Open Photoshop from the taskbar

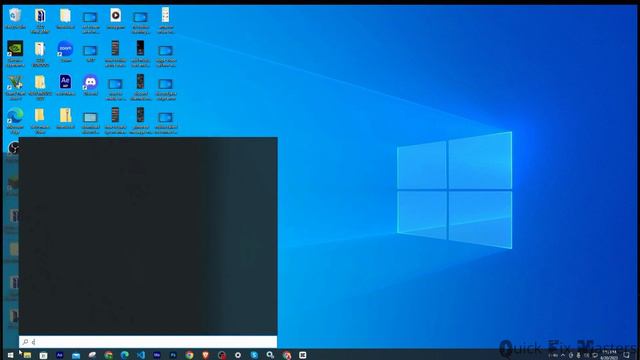point(173,355)
